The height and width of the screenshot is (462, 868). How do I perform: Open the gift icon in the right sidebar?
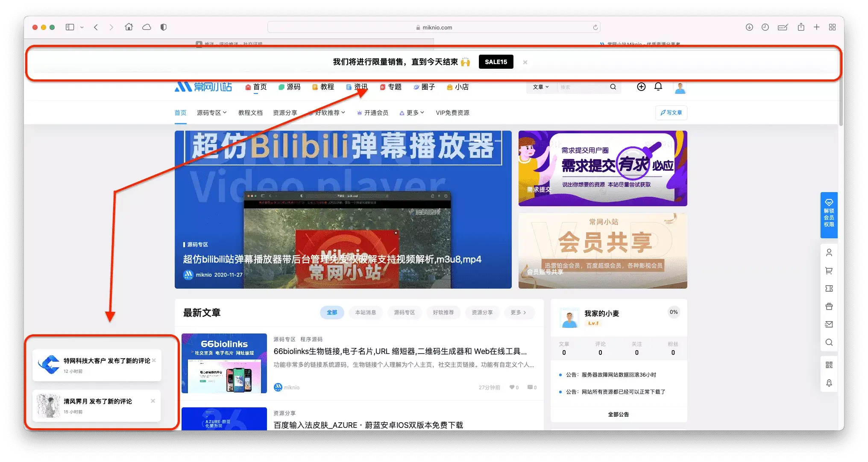[829, 306]
